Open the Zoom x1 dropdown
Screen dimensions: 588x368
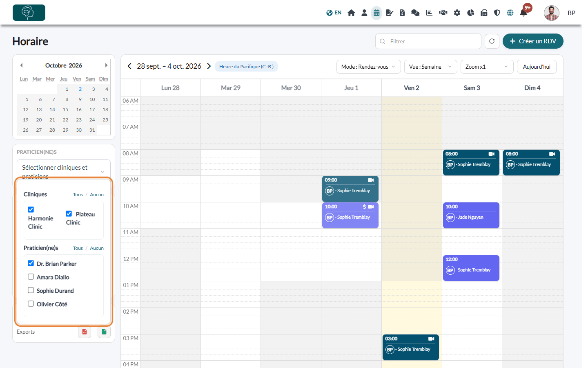pos(487,67)
